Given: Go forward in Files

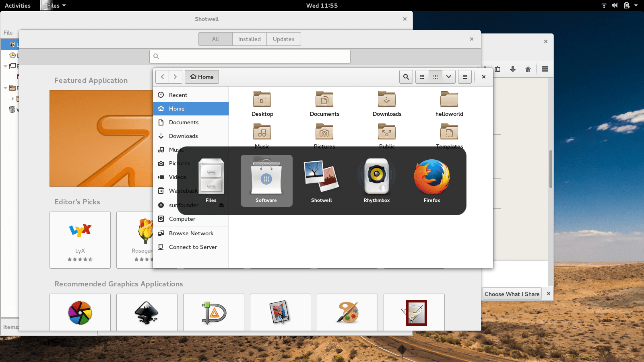Looking at the screenshot, I should [175, 77].
